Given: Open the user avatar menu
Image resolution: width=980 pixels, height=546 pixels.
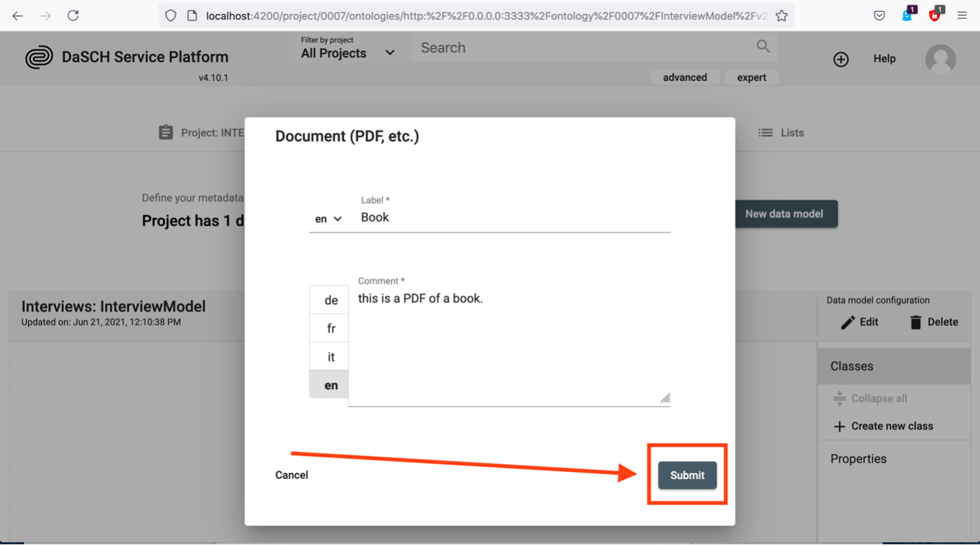Looking at the screenshot, I should [940, 60].
